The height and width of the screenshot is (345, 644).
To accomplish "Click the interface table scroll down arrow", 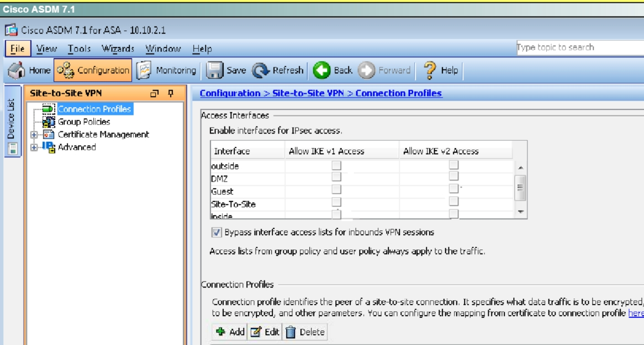I will 520,212.
